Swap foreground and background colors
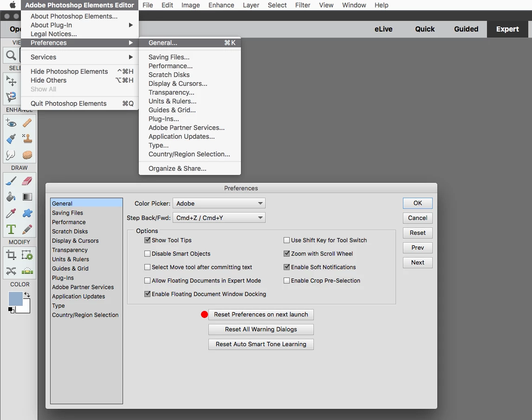Image resolution: width=532 pixels, height=420 pixels. pos(27,295)
